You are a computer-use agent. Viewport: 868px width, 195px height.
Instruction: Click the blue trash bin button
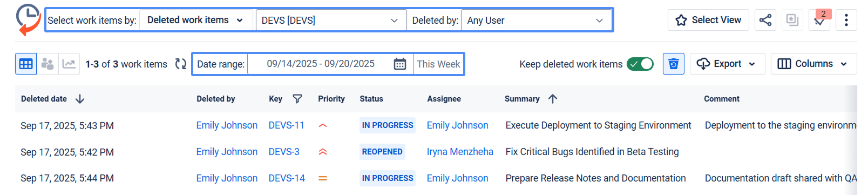674,64
